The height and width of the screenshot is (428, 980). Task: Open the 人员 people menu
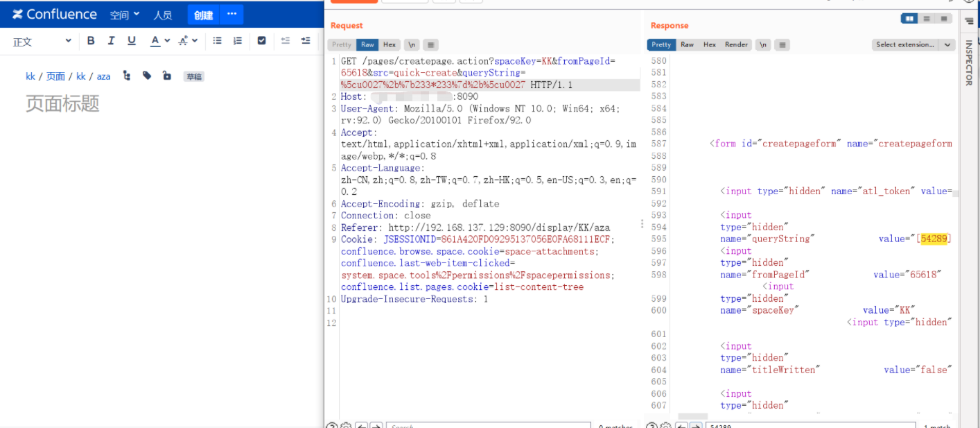point(163,15)
